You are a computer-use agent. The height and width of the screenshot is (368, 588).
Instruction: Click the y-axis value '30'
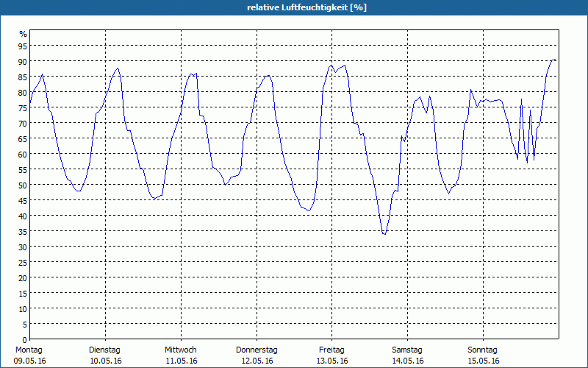pyautogui.click(x=23, y=247)
